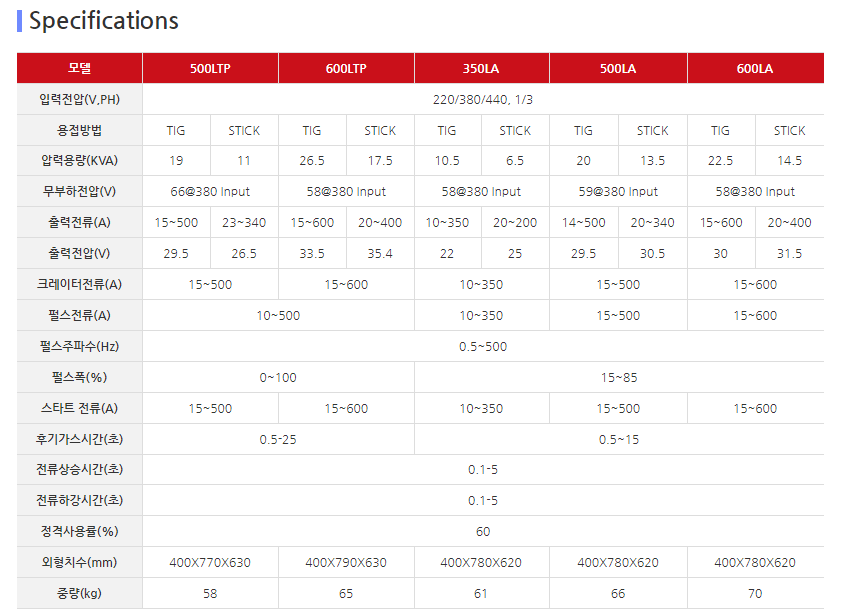The image size is (847, 616).
Task: Select the 400X790X630 dimensions cell
Action: tap(346, 562)
